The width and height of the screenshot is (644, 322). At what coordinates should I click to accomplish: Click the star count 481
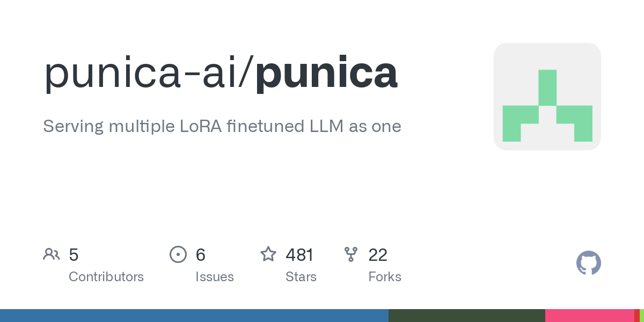point(299,255)
